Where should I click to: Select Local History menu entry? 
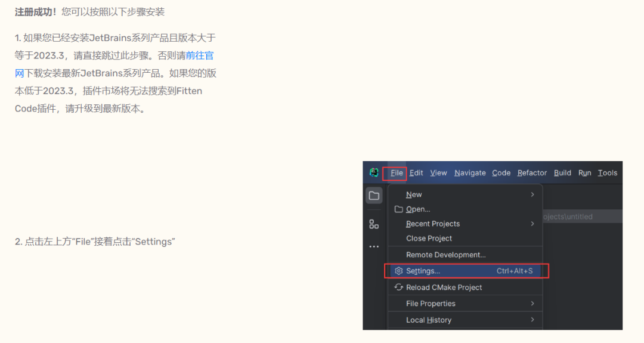pos(465,320)
